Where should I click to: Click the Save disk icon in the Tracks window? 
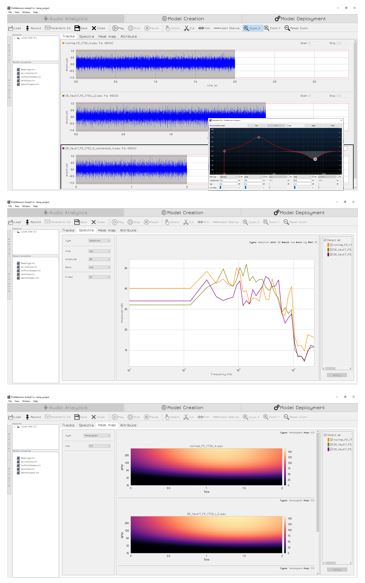pos(77,28)
